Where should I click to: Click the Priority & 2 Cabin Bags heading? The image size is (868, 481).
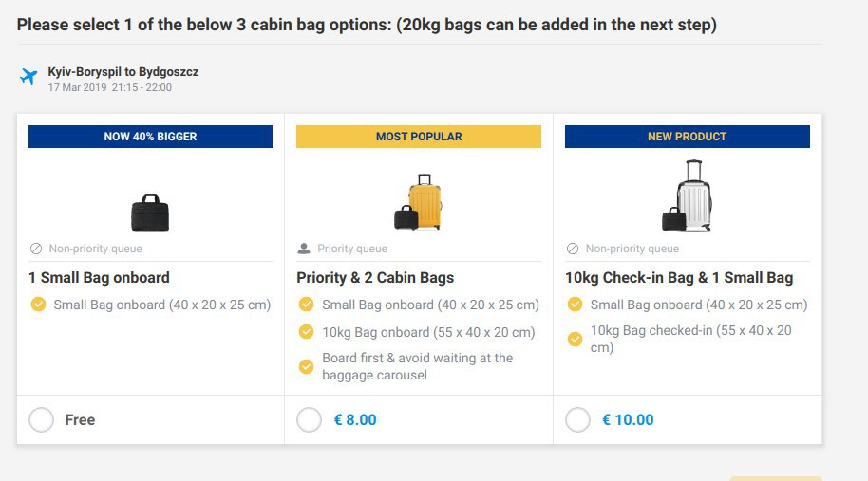[x=375, y=278]
